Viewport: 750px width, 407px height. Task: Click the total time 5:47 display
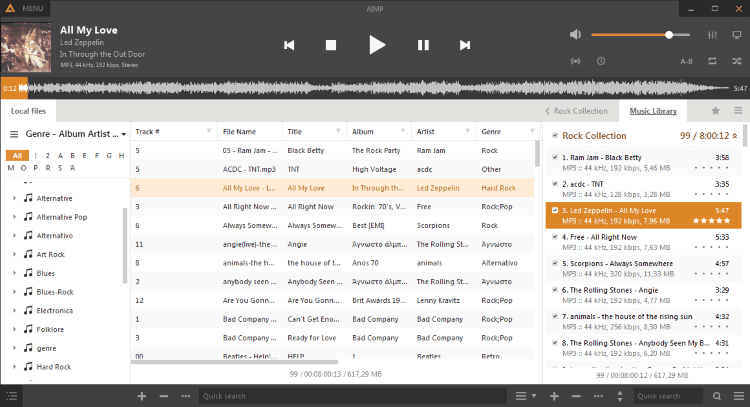740,88
